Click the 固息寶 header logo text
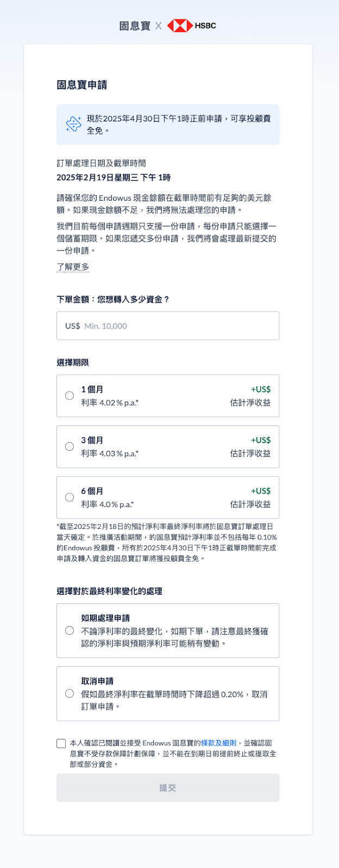This screenshot has height=868, width=339. (x=135, y=25)
